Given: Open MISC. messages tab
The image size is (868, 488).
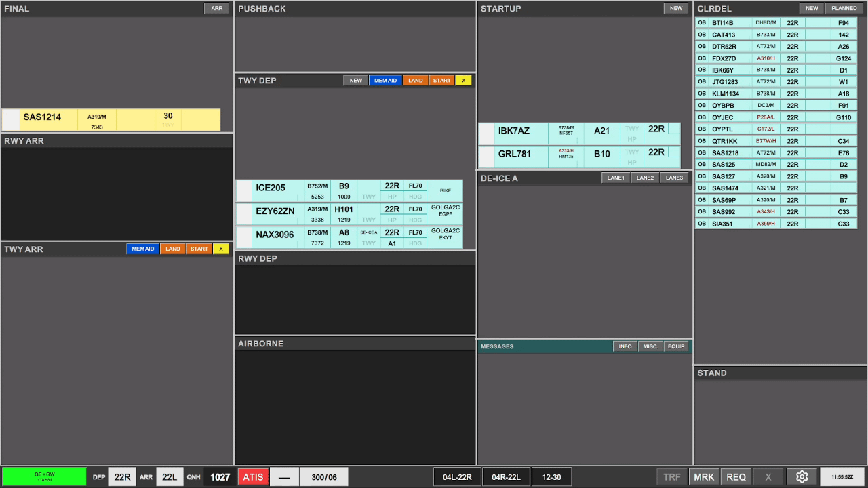Looking at the screenshot, I should (x=650, y=346).
